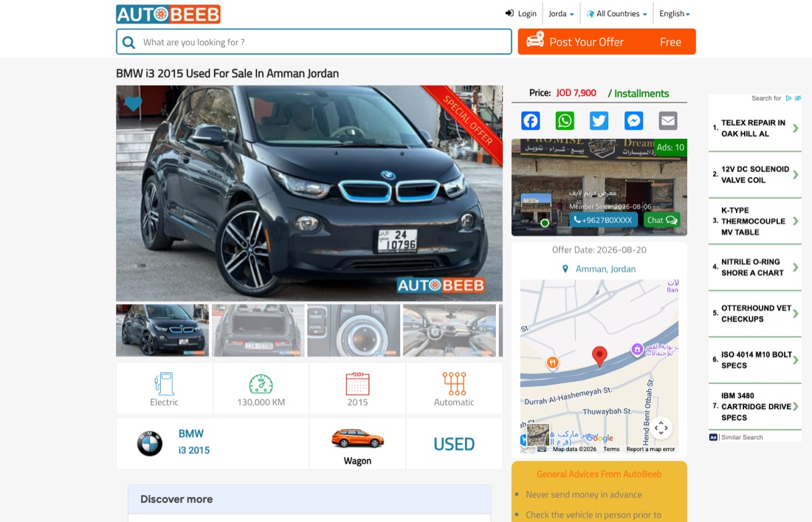Click Report a map error

point(650,450)
